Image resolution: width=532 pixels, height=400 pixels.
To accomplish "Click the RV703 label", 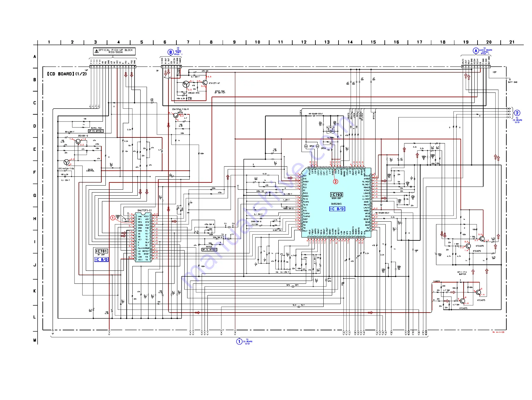I will 209,247.
